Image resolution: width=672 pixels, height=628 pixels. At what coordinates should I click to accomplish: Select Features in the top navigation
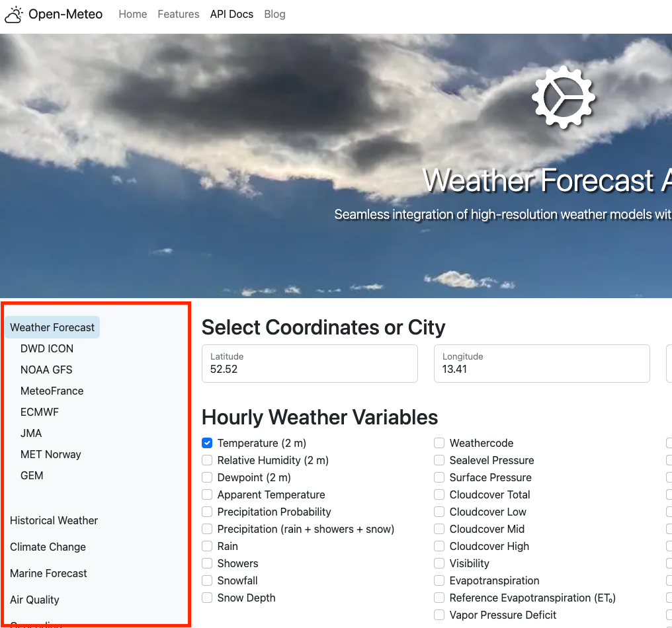(178, 14)
